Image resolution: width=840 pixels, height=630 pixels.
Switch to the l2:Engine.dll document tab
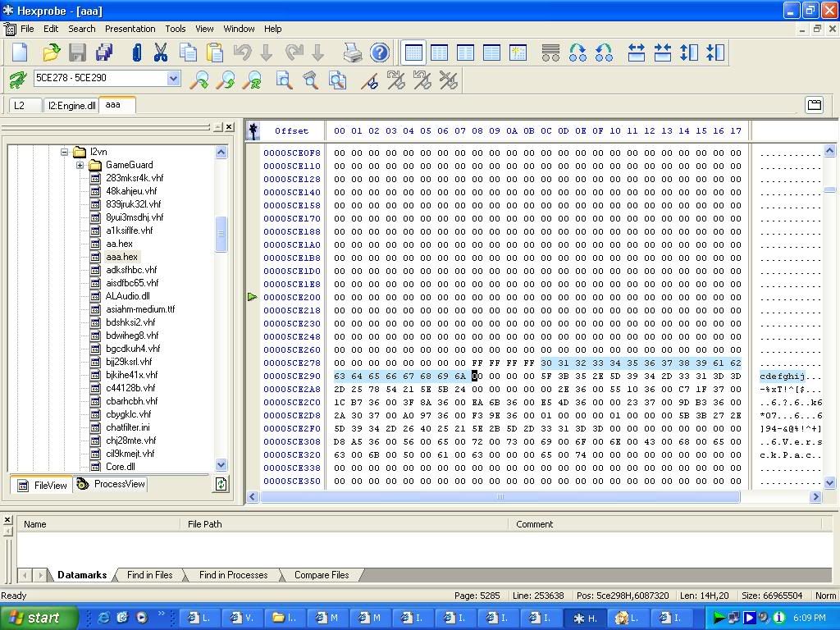[71, 105]
